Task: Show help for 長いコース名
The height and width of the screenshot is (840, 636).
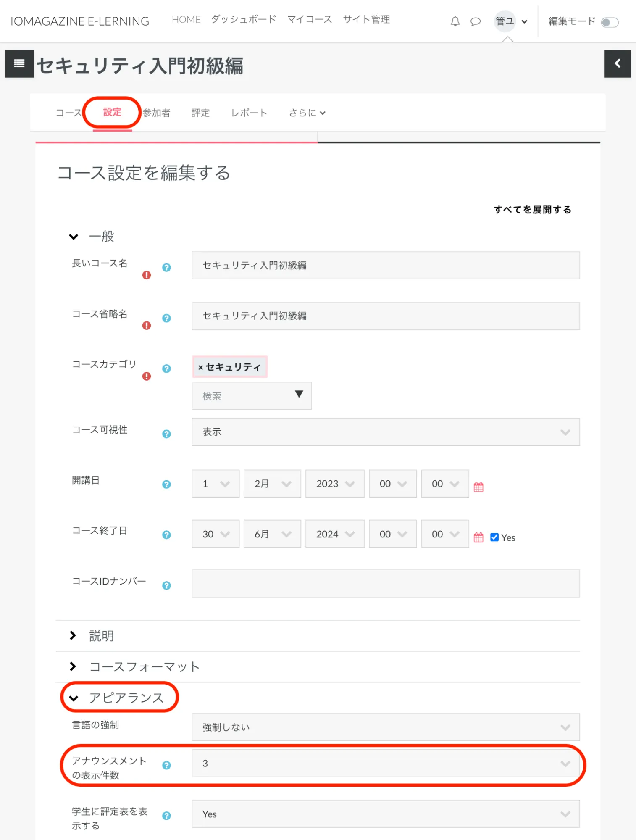Action: 166,267
